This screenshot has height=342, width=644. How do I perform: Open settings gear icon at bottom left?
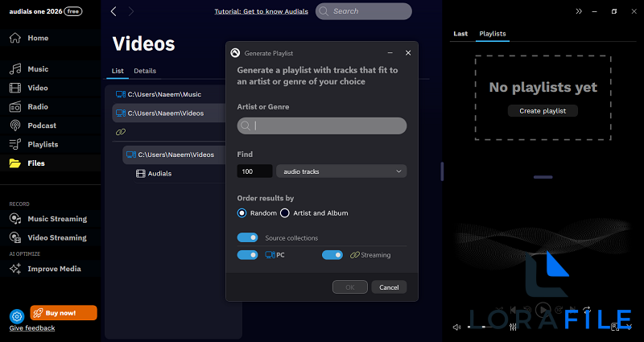pyautogui.click(x=17, y=316)
